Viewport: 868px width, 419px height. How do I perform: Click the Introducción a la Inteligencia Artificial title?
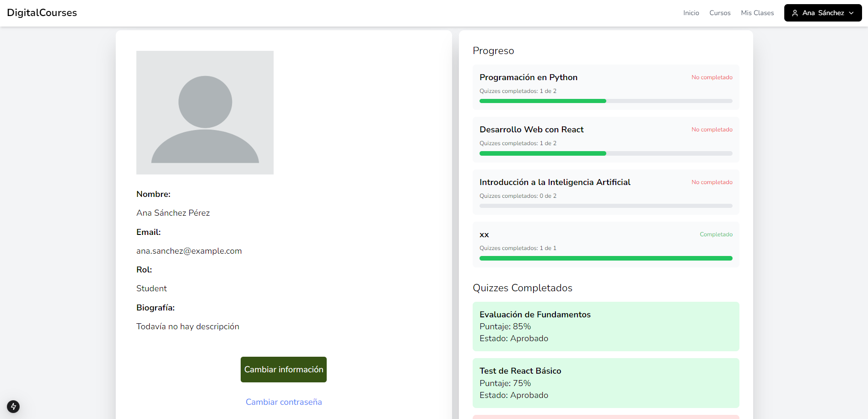coord(555,182)
